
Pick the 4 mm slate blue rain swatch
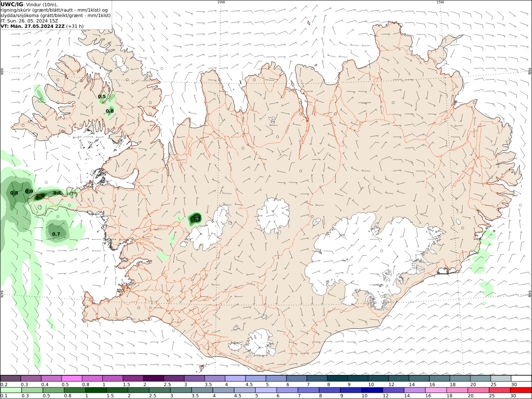pyautogui.click(x=223, y=390)
